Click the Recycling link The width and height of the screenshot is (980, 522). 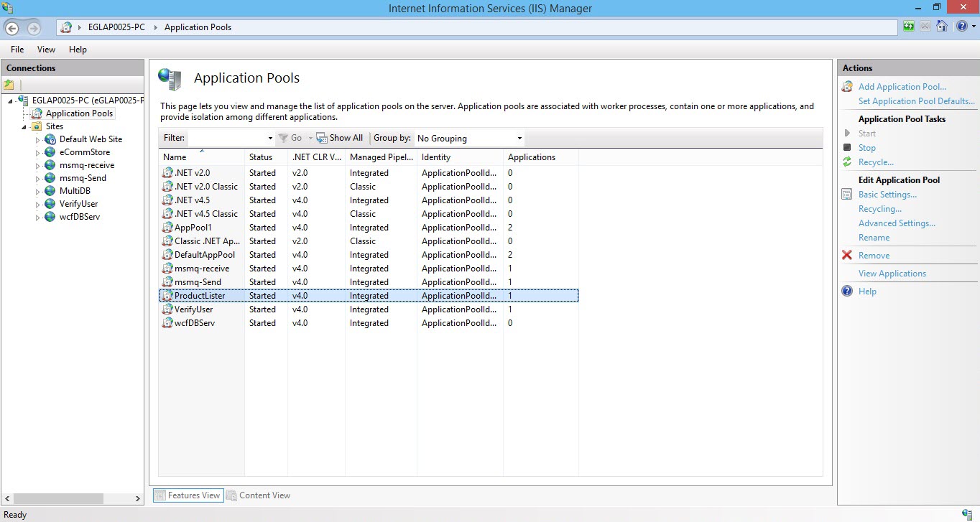[880, 209]
